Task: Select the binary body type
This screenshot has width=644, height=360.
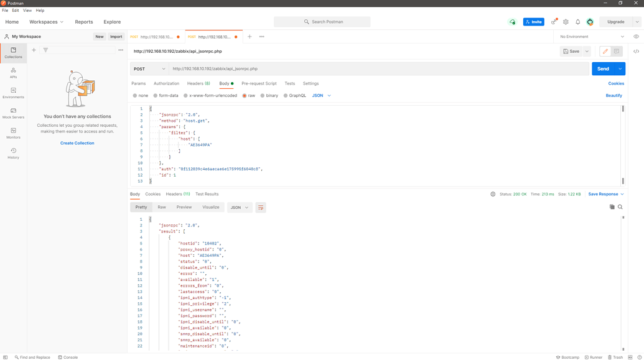Action: coord(269,96)
